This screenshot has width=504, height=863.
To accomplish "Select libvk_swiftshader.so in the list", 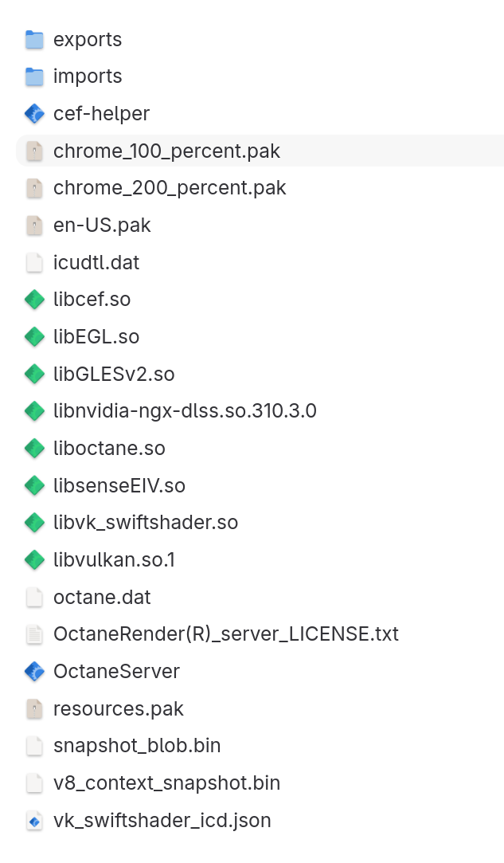I will point(146,523).
